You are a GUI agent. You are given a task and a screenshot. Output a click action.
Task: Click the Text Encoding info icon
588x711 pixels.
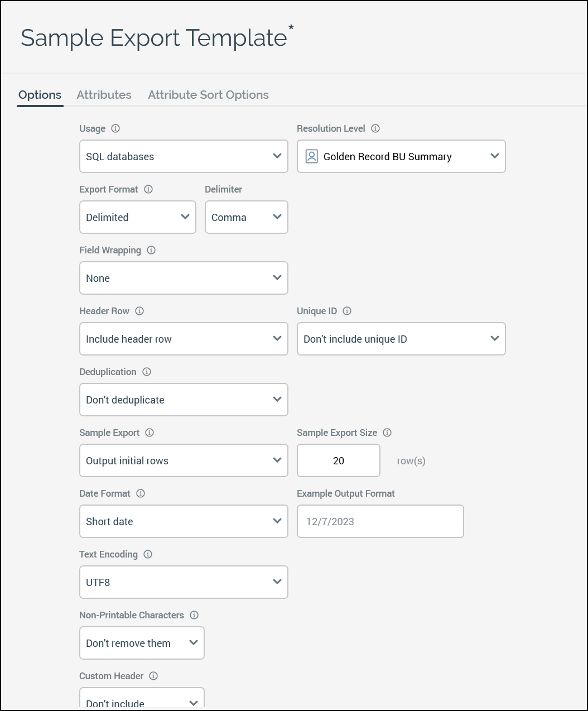click(148, 554)
